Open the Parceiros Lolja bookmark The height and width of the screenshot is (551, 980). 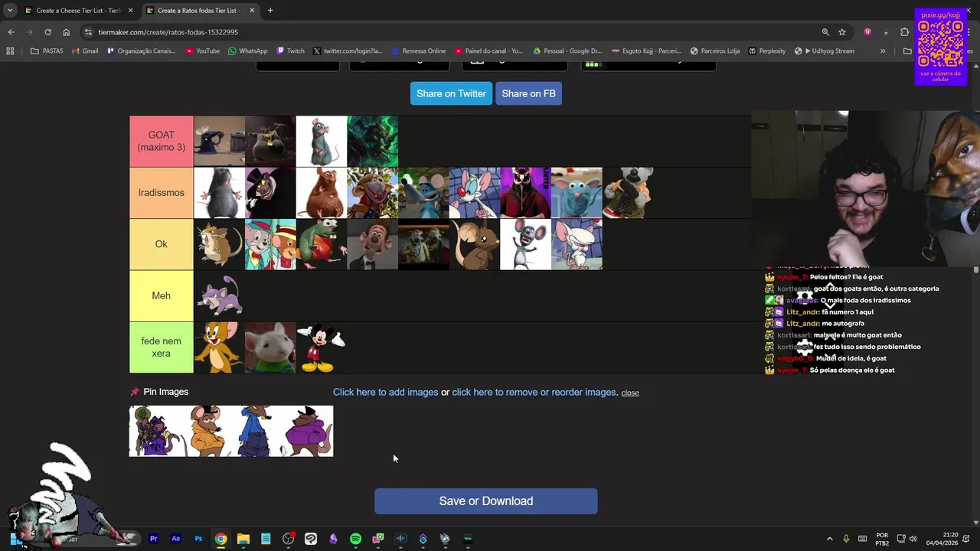pyautogui.click(x=715, y=51)
